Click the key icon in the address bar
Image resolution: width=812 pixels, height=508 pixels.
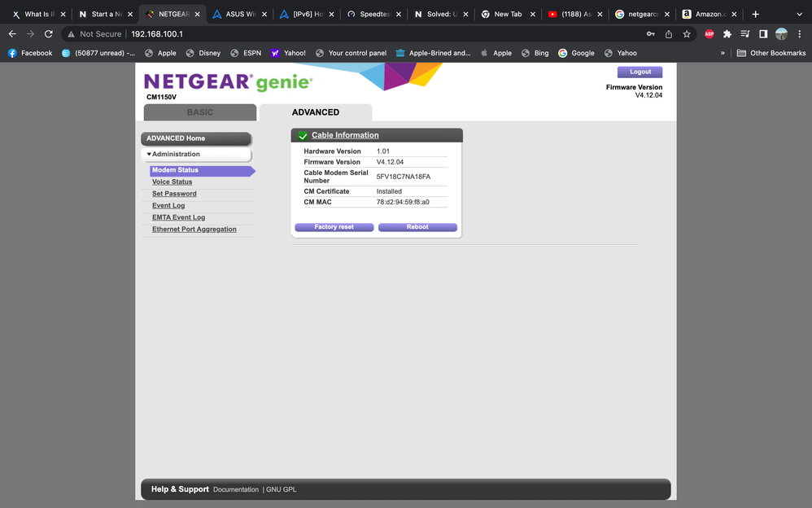(x=650, y=33)
